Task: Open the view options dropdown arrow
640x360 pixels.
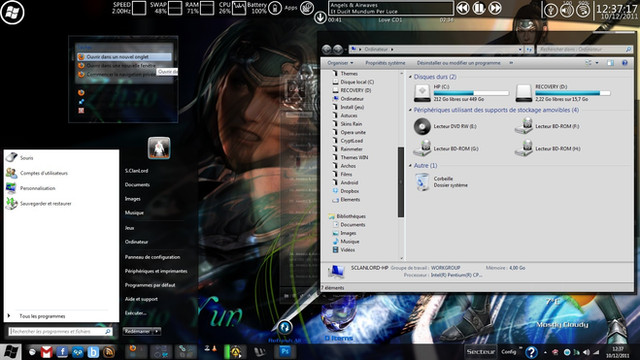Action: click(x=597, y=63)
